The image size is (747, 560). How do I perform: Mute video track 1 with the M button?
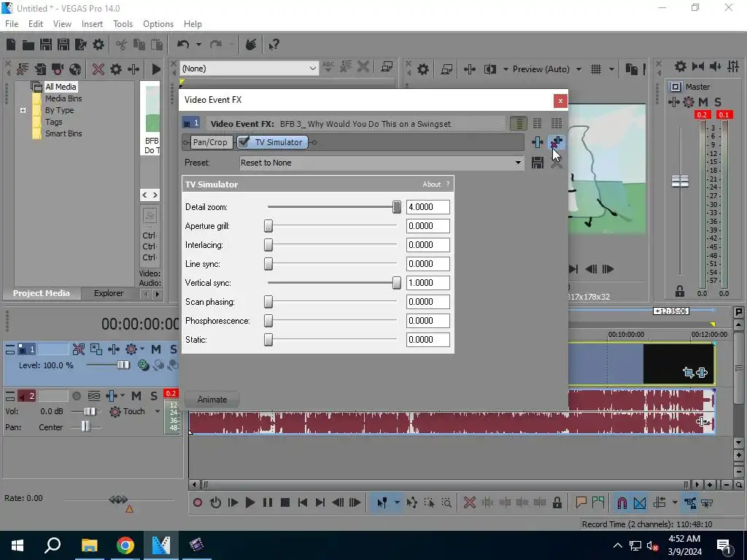(156, 349)
